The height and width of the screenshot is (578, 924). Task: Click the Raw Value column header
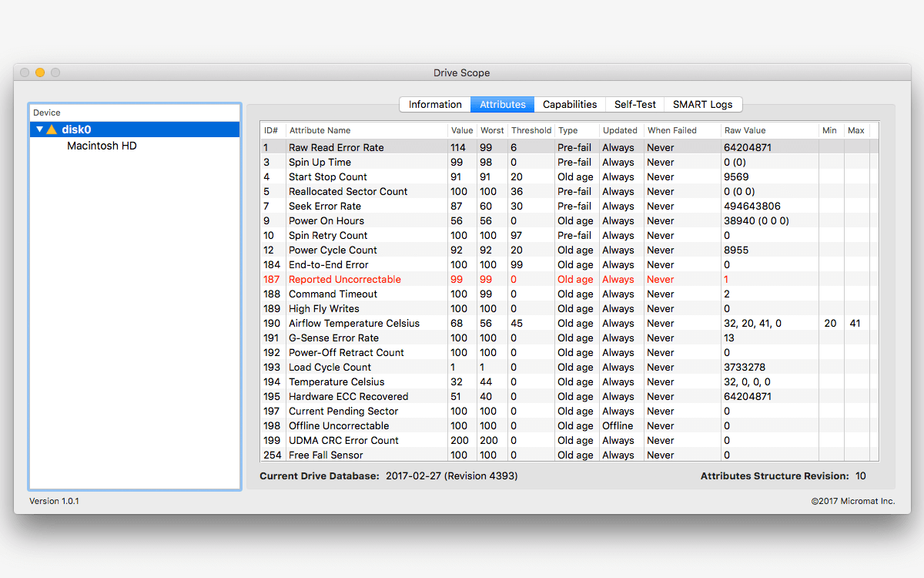click(769, 130)
